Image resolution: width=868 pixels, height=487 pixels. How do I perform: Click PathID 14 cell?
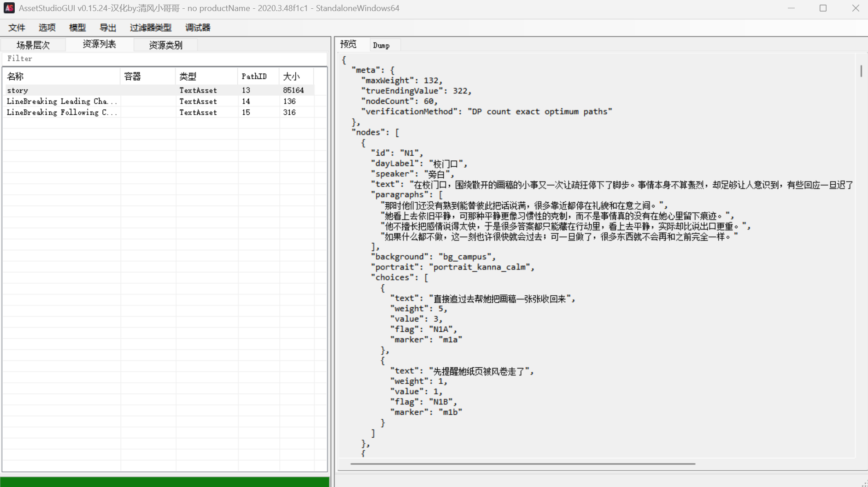pos(246,101)
